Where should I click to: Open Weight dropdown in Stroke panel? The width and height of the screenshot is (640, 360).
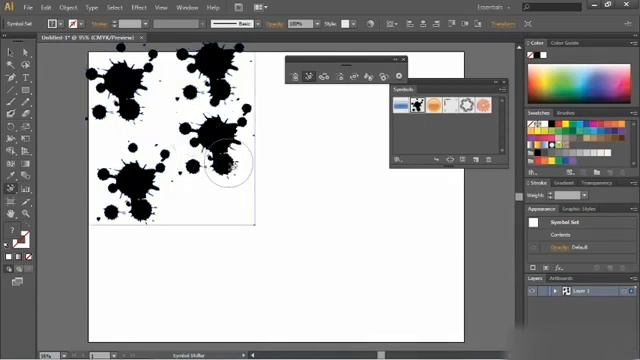[584, 196]
